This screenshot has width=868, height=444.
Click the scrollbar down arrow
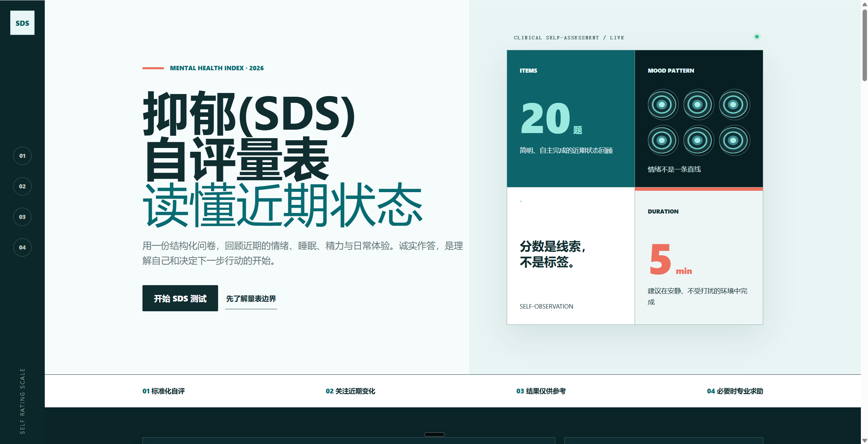pos(865,440)
